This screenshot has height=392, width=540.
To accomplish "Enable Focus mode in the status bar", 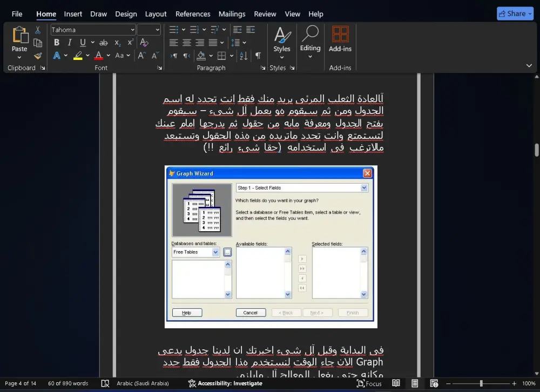I will click(369, 383).
